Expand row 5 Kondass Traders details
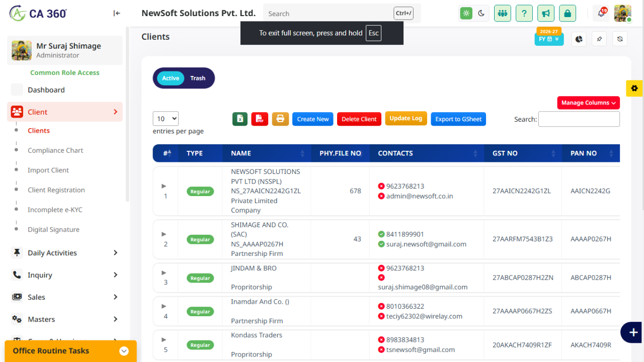The width and height of the screenshot is (644, 362). pos(164,340)
